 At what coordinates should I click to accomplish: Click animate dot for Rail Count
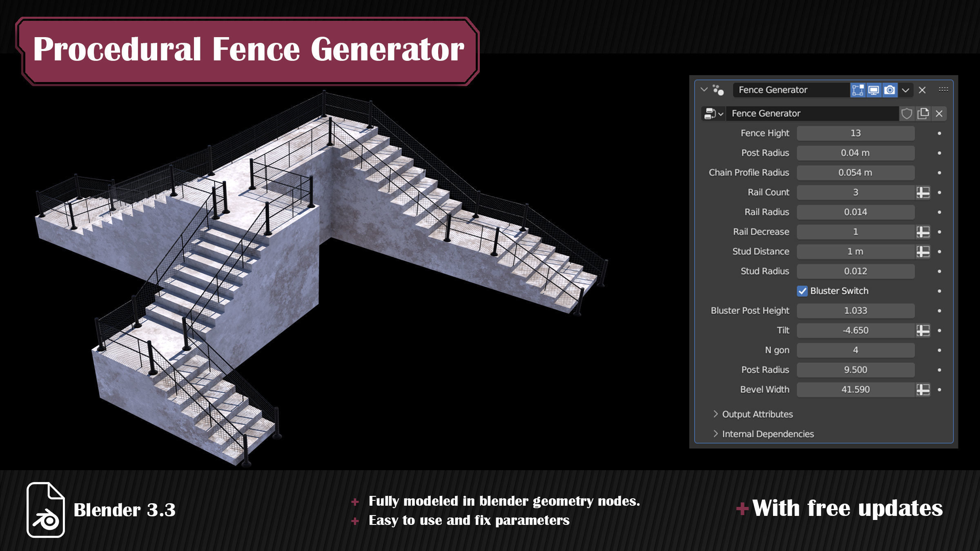click(x=939, y=192)
